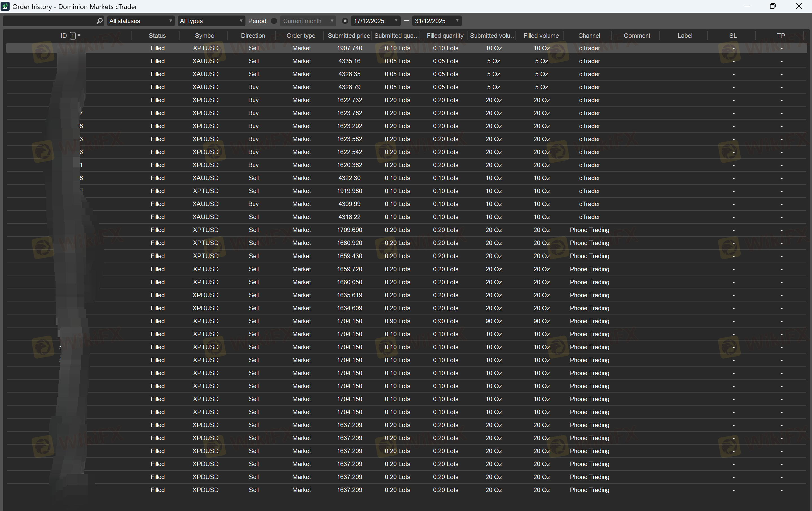Click the Direction column header

click(253, 36)
